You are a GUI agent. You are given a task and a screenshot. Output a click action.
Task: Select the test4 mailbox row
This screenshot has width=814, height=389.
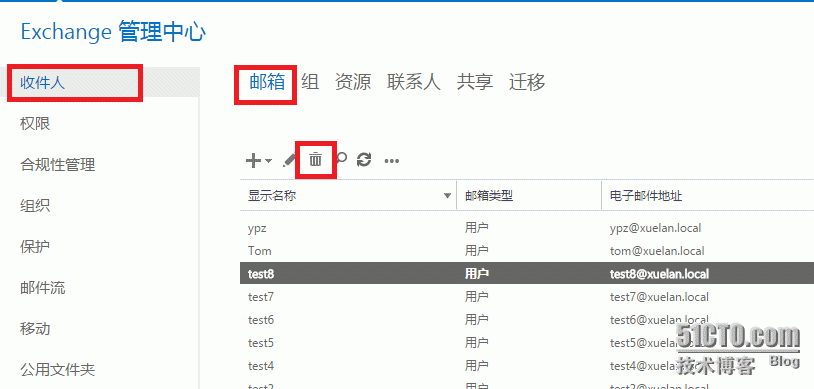point(527,366)
